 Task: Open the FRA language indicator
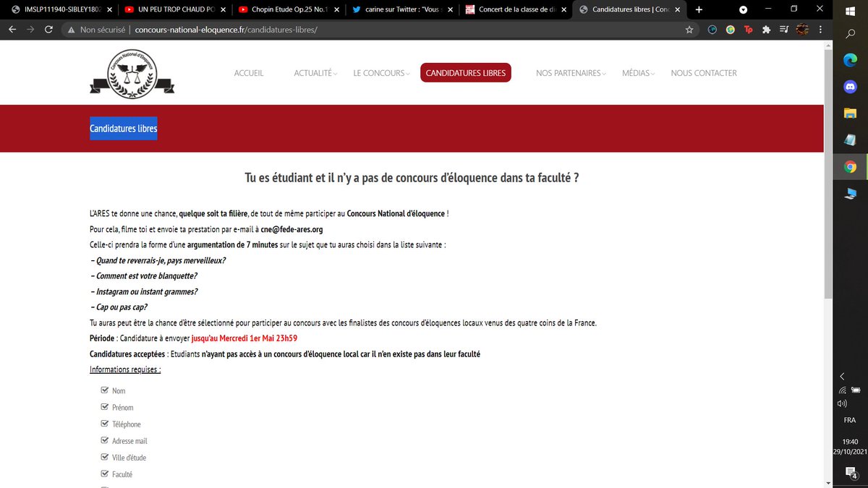click(x=850, y=420)
